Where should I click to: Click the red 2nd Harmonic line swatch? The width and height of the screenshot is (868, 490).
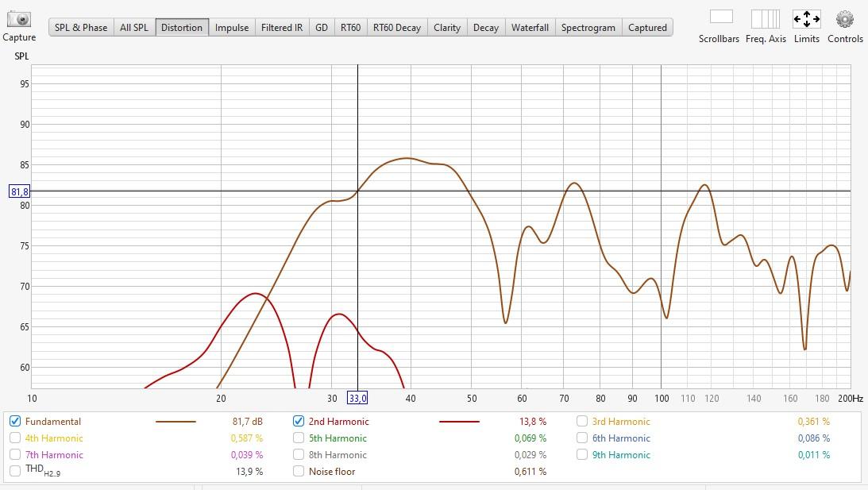459,422
